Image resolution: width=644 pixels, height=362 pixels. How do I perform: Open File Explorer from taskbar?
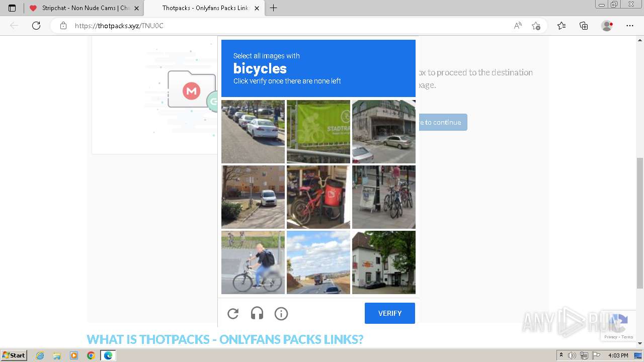pyautogui.click(x=57, y=355)
